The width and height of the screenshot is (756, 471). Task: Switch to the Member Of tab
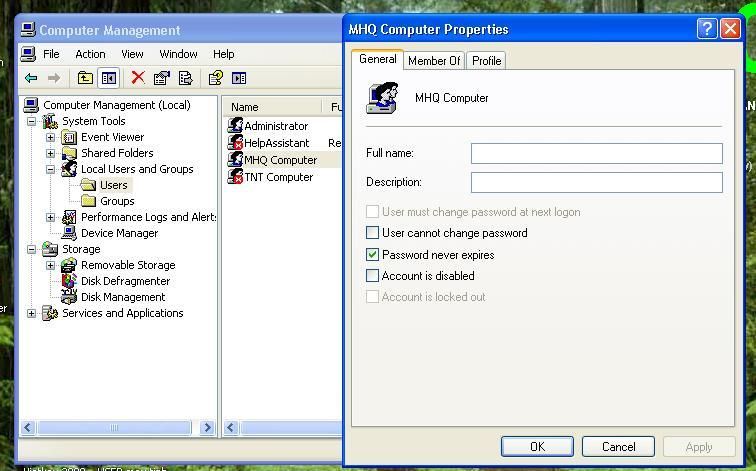click(x=434, y=61)
